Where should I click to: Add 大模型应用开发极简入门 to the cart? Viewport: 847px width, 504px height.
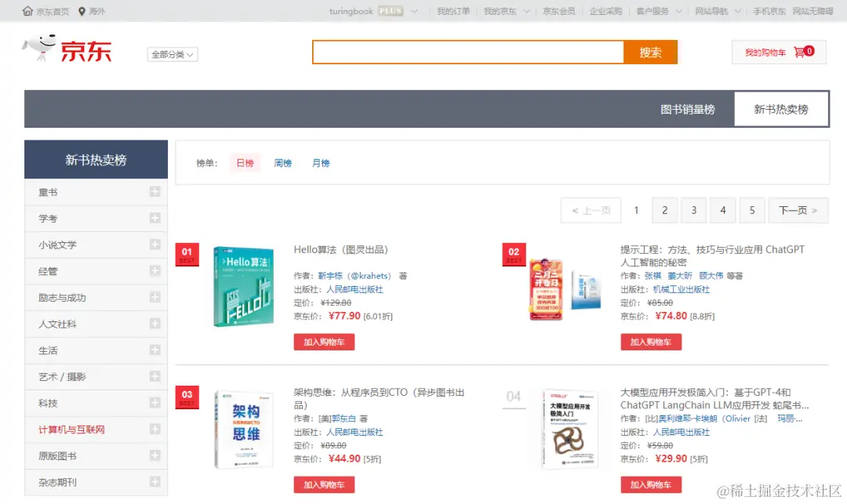pos(651,484)
